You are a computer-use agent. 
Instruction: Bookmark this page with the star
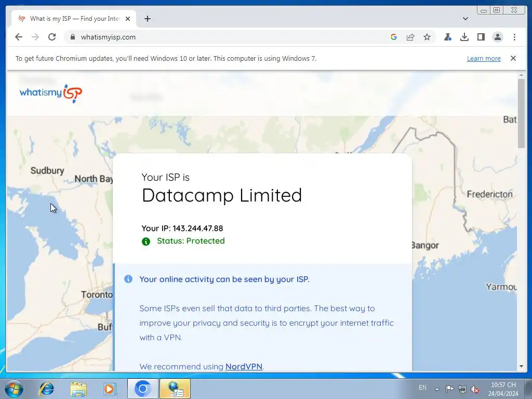[427, 37]
